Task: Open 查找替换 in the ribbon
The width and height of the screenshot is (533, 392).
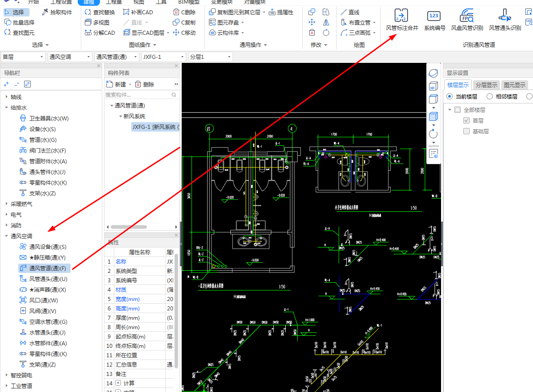Action: pyautogui.click(x=100, y=12)
